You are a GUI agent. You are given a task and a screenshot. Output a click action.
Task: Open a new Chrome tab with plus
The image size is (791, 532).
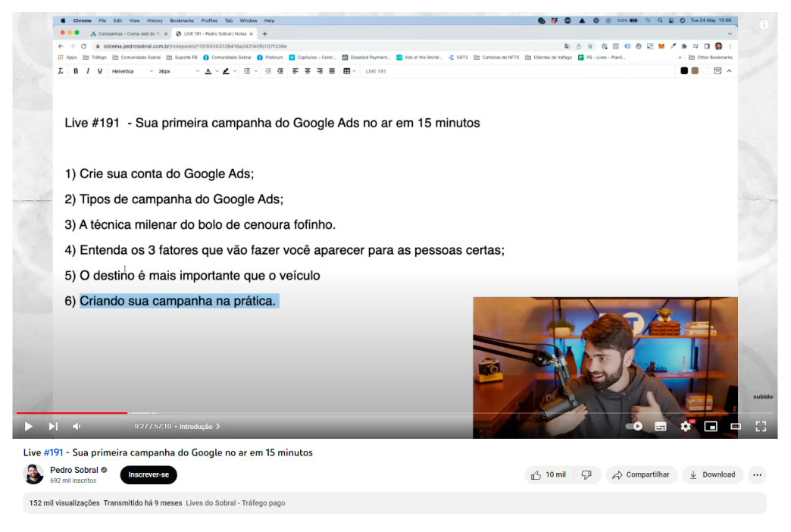click(x=265, y=34)
